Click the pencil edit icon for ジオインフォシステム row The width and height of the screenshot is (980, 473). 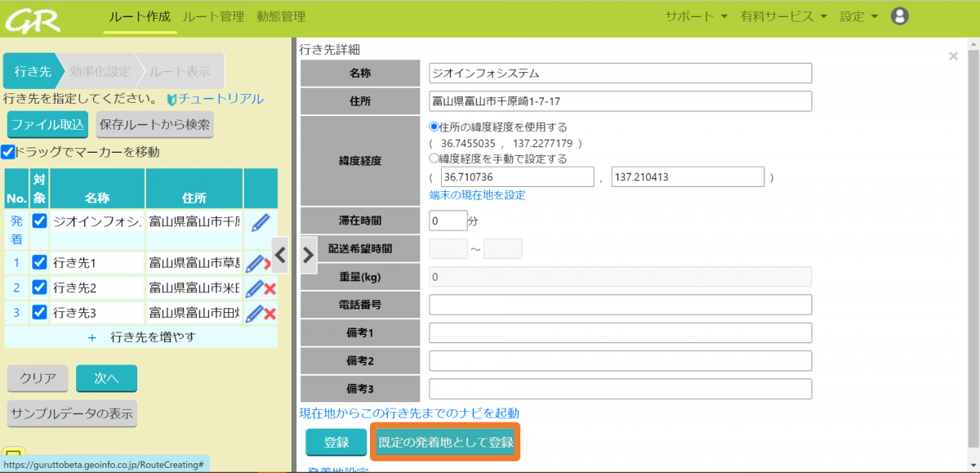pyautogui.click(x=260, y=222)
